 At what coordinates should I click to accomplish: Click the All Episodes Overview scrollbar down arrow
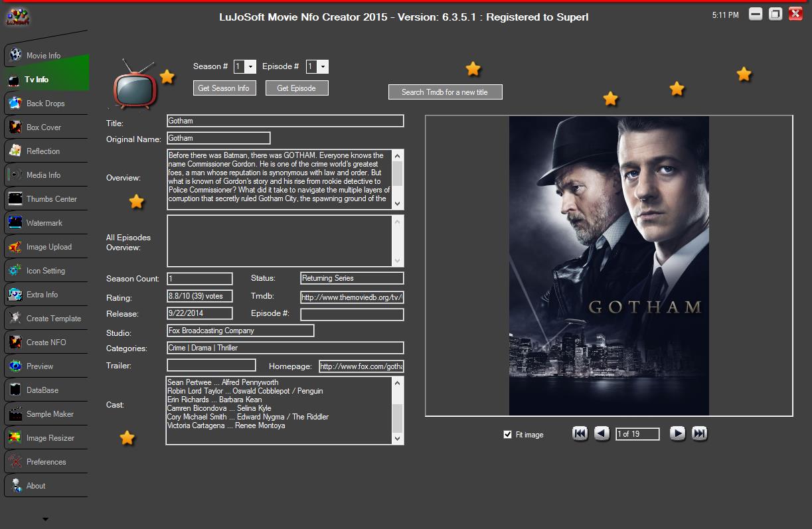pyautogui.click(x=397, y=261)
